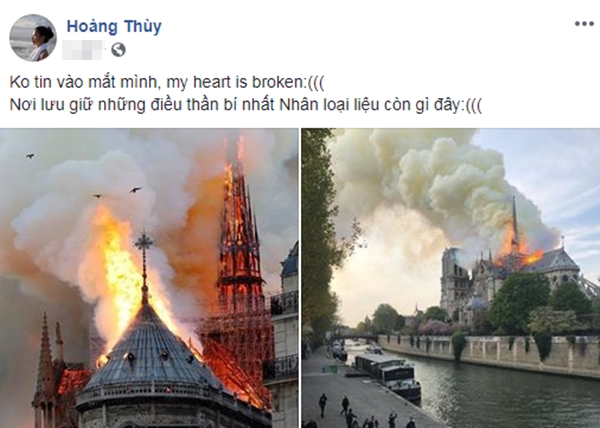Open left photo of the burning spire

coord(149,278)
